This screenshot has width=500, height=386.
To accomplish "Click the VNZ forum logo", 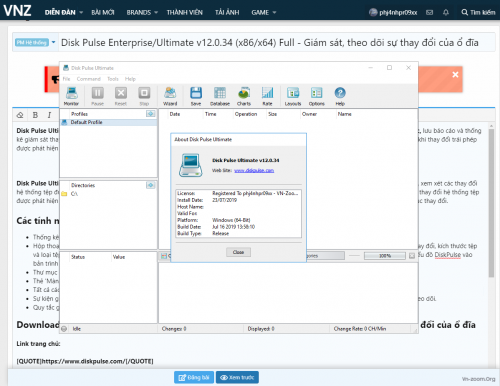I will click(17, 10).
